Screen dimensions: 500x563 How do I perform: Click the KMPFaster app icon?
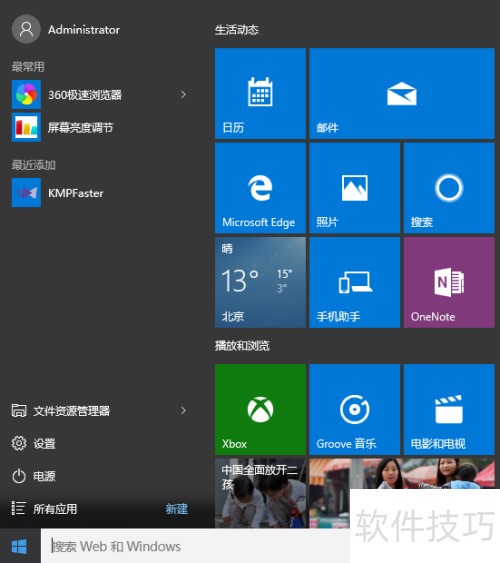(26, 193)
